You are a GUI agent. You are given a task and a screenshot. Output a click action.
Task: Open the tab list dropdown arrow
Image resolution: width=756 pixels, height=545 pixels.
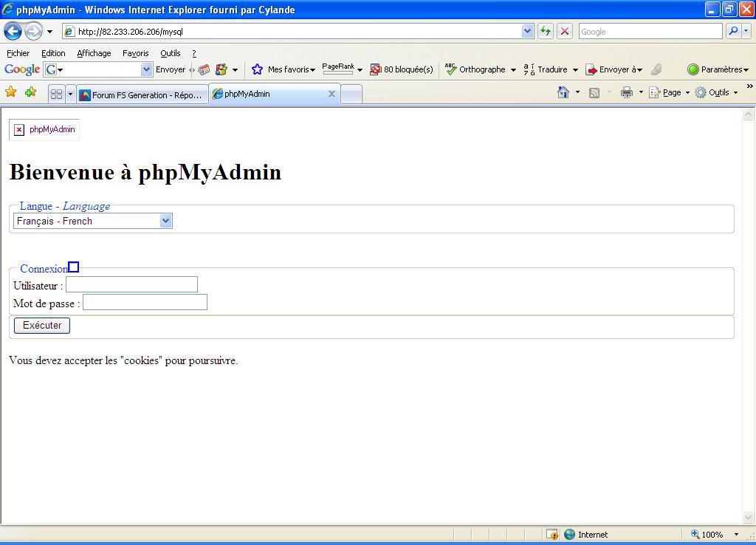pyautogui.click(x=70, y=94)
